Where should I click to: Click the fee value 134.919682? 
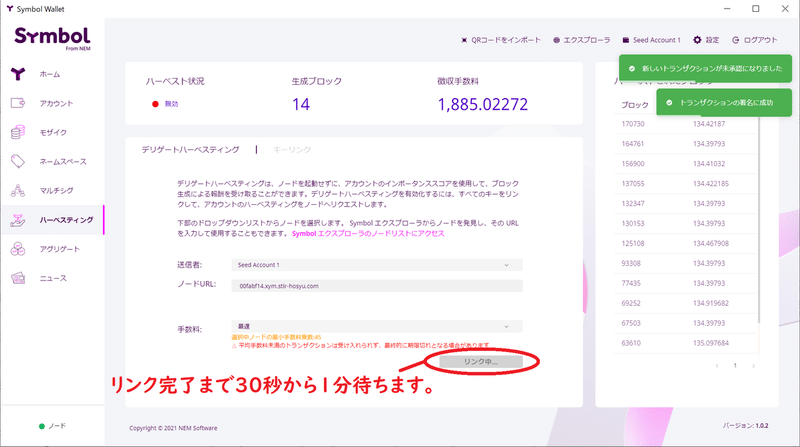pyautogui.click(x=711, y=303)
